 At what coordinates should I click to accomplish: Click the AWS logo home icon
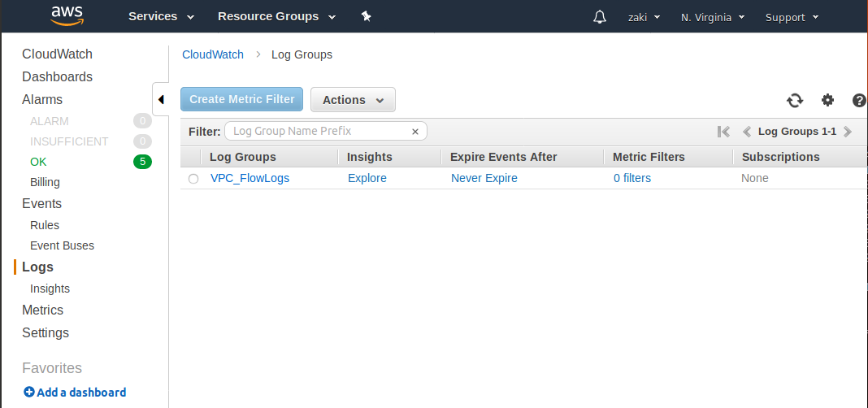pos(67,15)
